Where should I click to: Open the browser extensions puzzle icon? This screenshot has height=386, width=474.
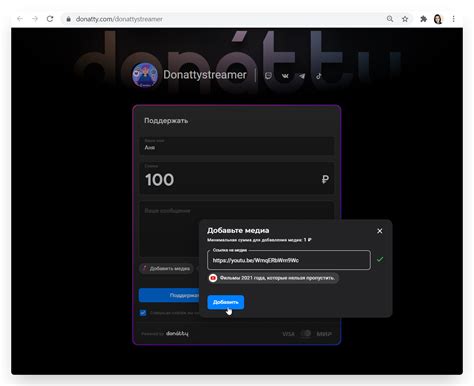(423, 19)
